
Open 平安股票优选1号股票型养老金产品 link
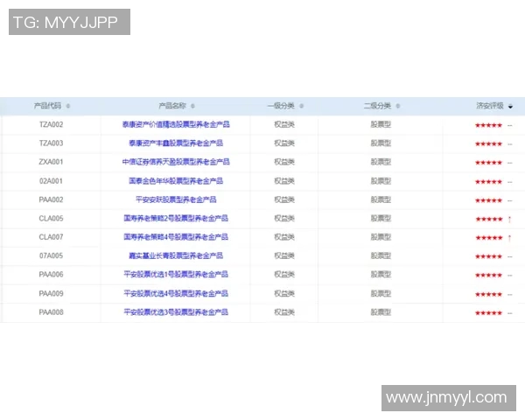click(176, 275)
